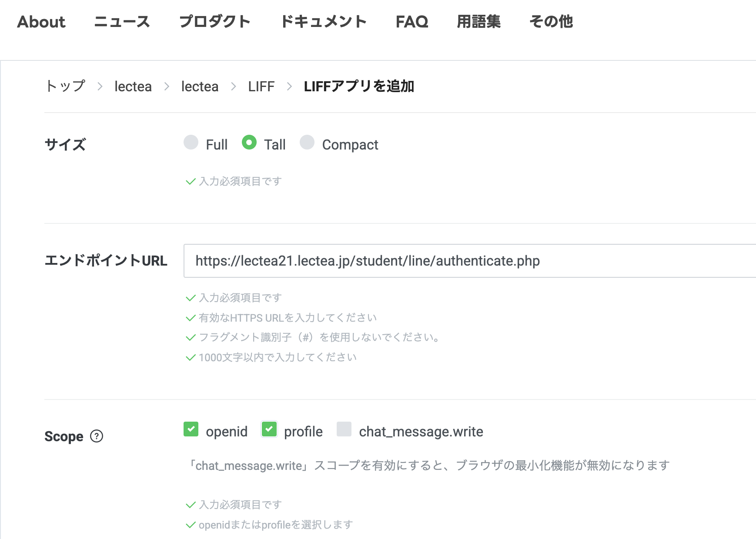Open the Scope help question mark icon
This screenshot has width=756, height=539.
tap(97, 436)
